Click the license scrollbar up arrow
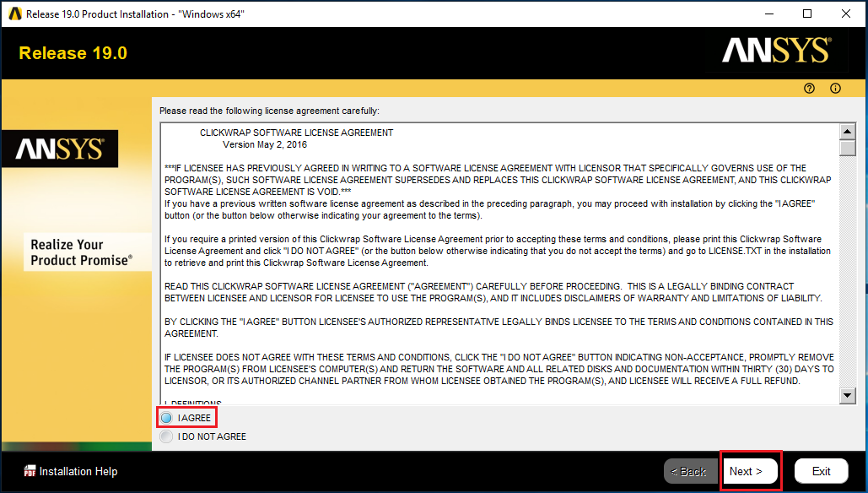The image size is (868, 493). [848, 132]
